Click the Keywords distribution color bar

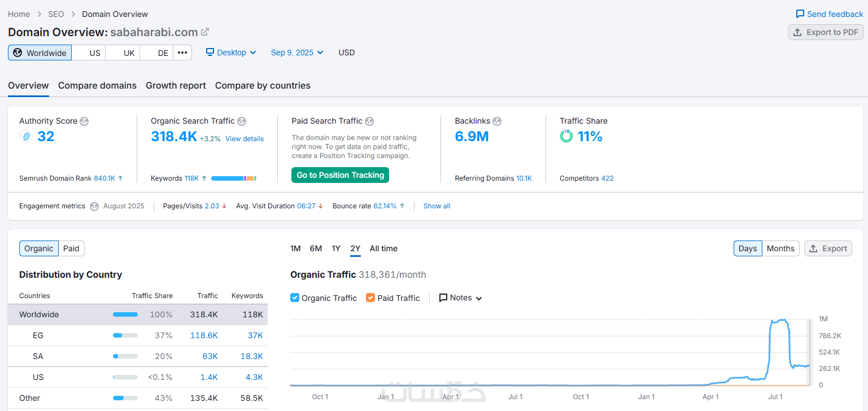[233, 178]
